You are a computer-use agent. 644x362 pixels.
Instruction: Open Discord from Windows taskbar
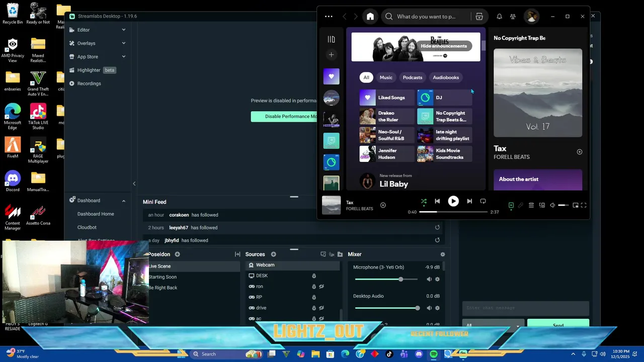coord(419,354)
